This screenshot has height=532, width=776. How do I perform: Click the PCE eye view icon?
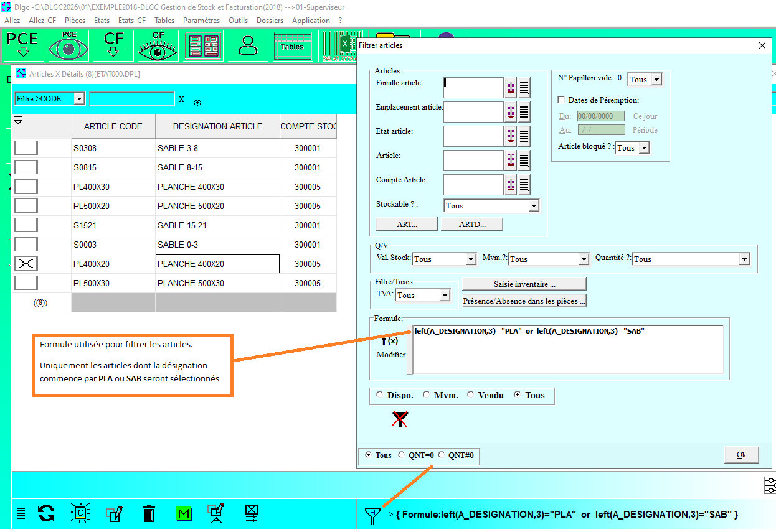point(69,46)
